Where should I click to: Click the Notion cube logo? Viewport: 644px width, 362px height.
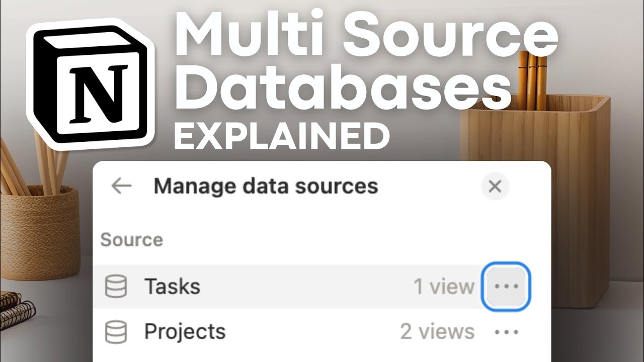point(90,83)
